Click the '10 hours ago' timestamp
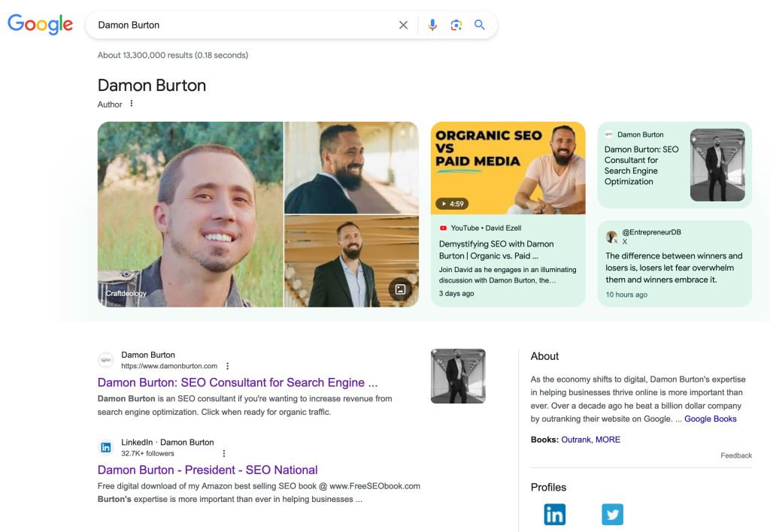Image resolution: width=770 pixels, height=532 pixels. click(626, 295)
